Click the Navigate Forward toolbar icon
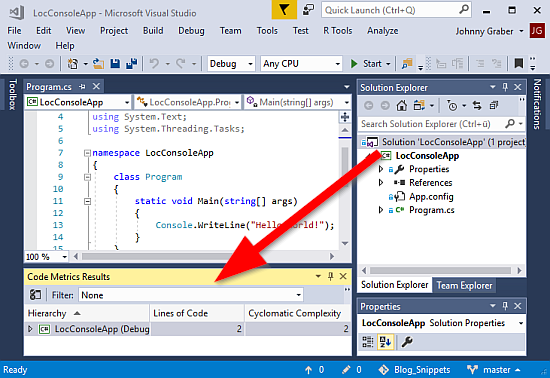 [49, 64]
